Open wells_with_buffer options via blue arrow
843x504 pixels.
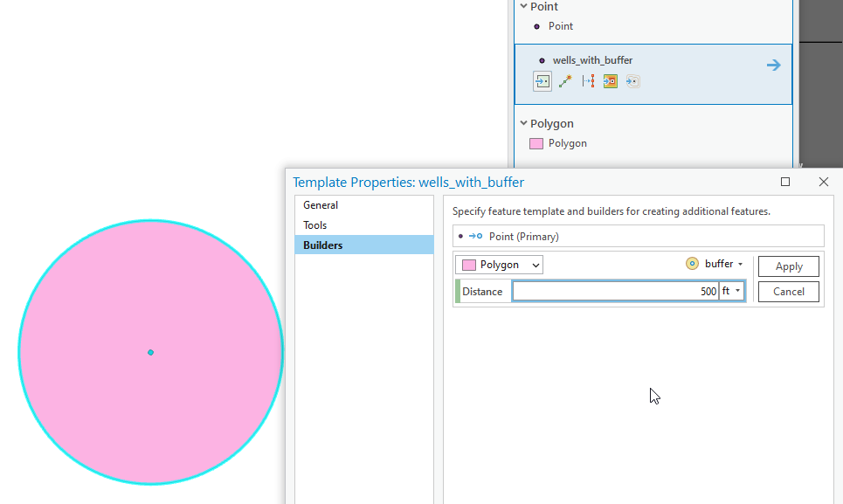click(772, 64)
